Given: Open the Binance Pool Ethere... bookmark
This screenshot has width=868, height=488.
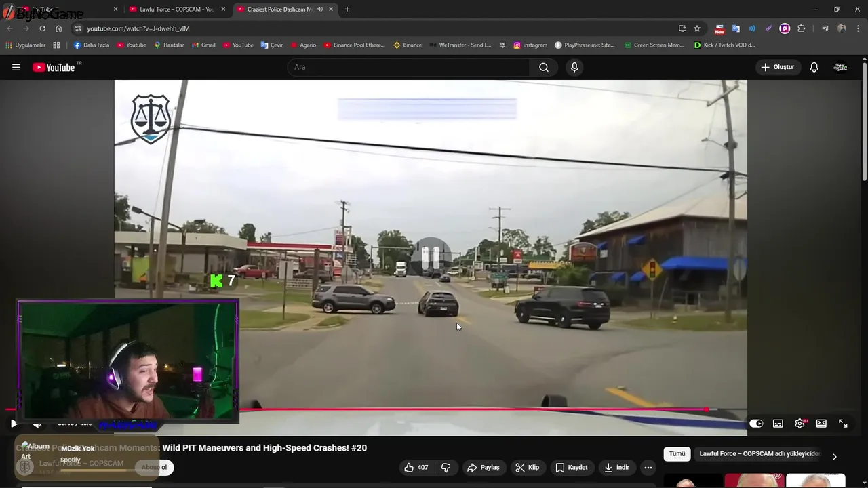Looking at the screenshot, I should [354, 45].
